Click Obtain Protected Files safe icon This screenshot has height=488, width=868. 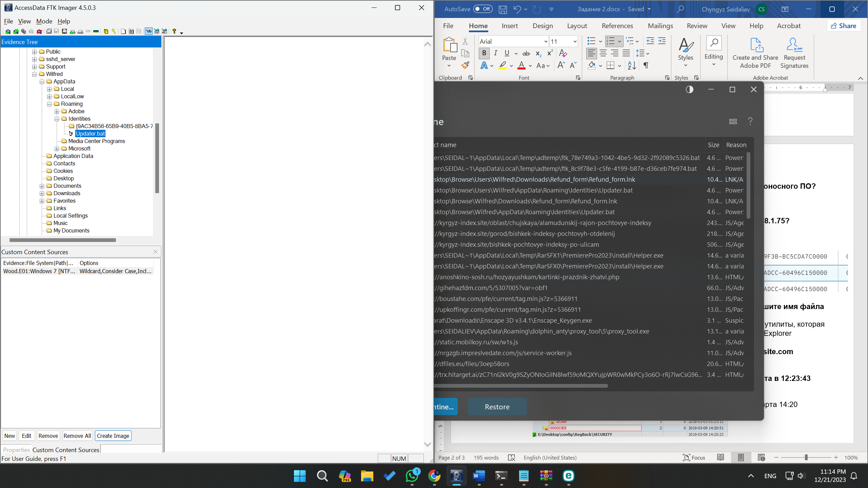[106, 32]
